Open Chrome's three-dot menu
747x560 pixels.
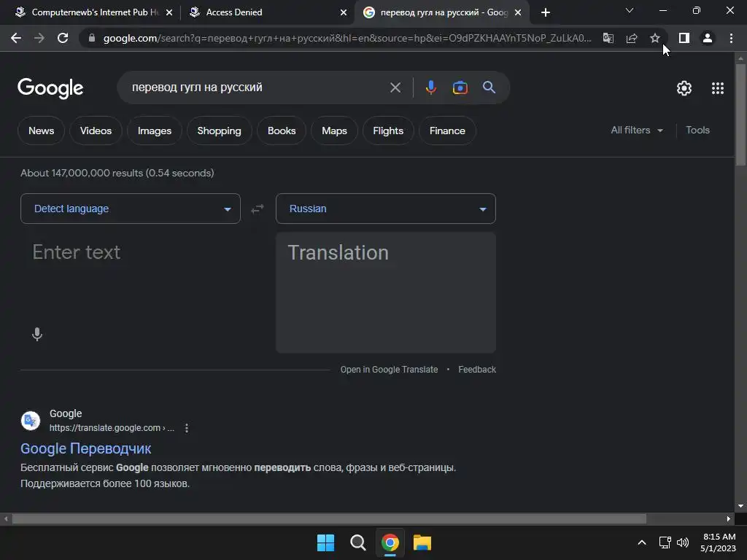731,38
